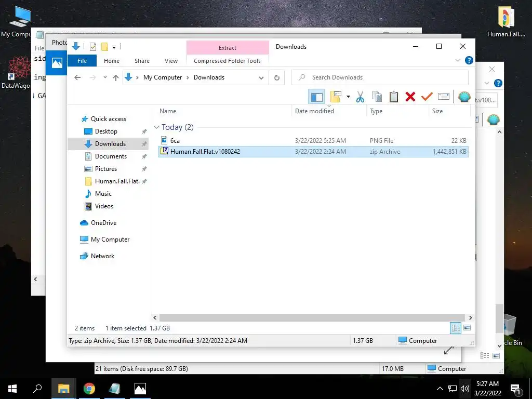
Task: Open the View ribbon tab
Action: [x=171, y=61]
